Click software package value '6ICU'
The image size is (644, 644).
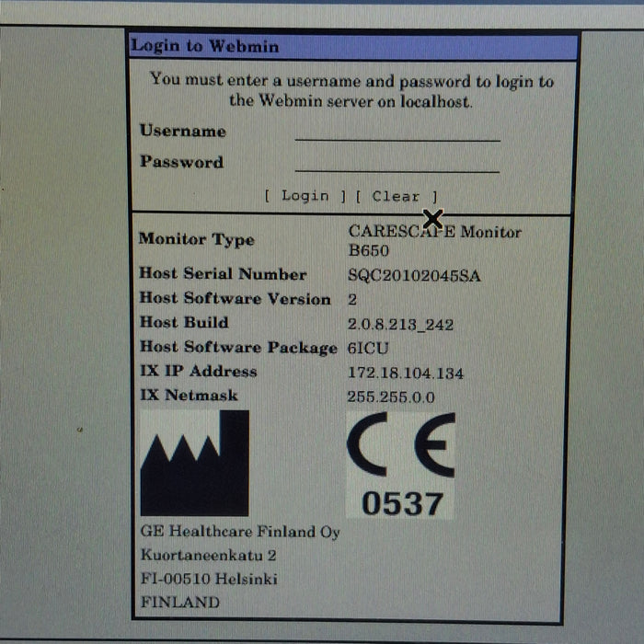368,349
